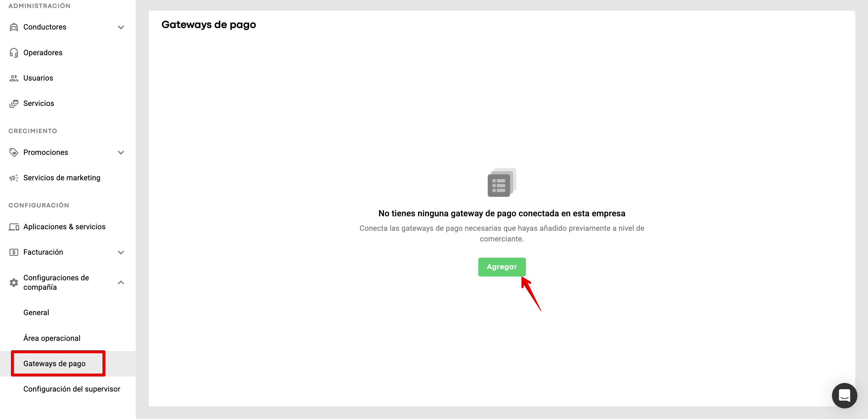
Task: Click the Facturación dollar icon
Action: click(14, 252)
